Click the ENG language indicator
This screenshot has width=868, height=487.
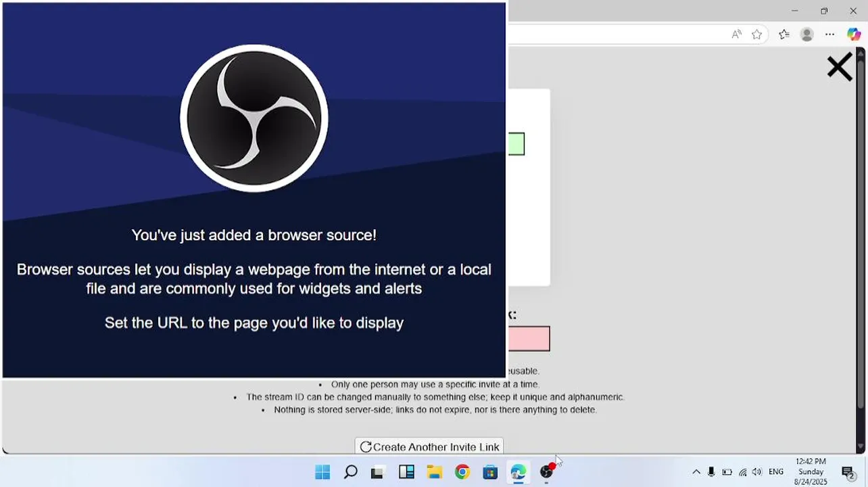click(x=776, y=472)
